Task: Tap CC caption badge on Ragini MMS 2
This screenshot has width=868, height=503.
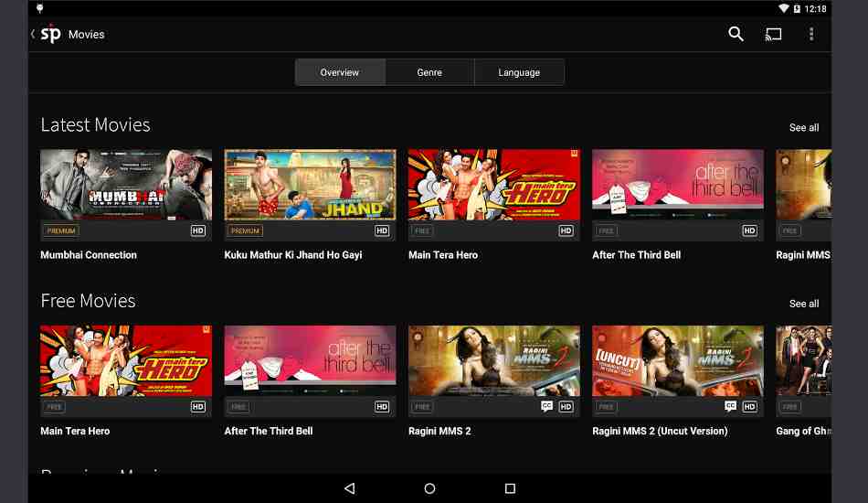Action: (547, 406)
